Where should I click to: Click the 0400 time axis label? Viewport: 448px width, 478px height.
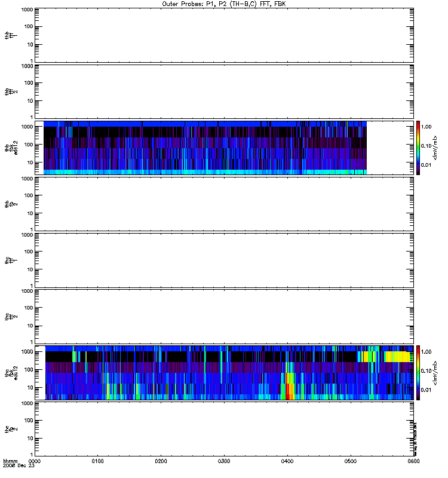[287, 461]
